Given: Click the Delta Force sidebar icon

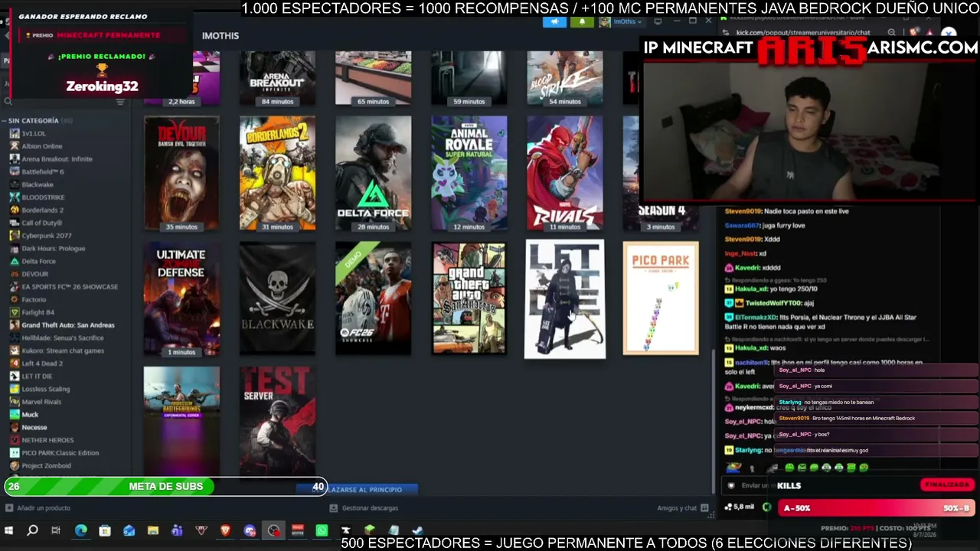Looking at the screenshot, I should (15, 261).
